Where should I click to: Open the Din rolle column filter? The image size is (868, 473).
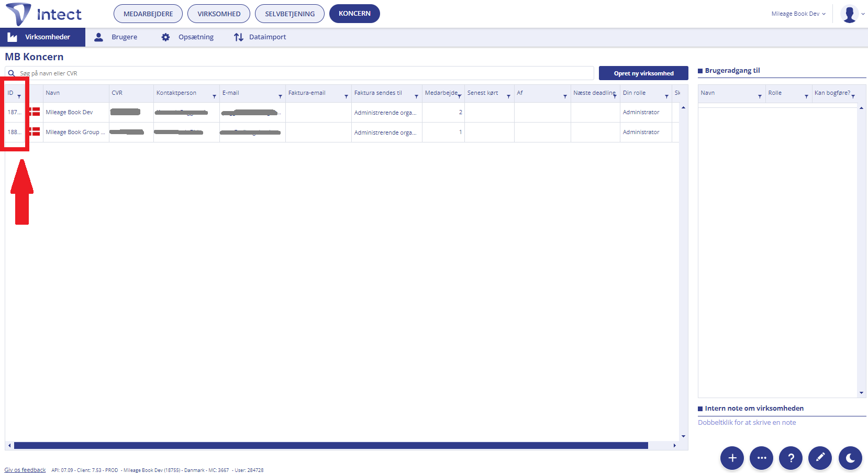tap(666, 96)
